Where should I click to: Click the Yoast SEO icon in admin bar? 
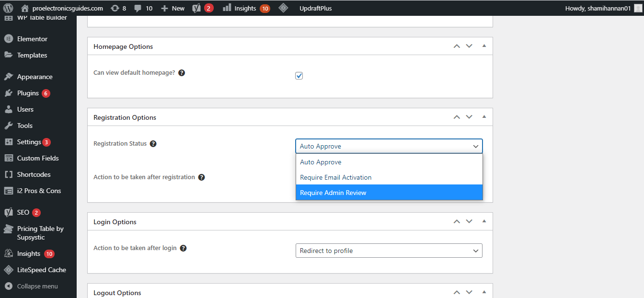click(196, 8)
